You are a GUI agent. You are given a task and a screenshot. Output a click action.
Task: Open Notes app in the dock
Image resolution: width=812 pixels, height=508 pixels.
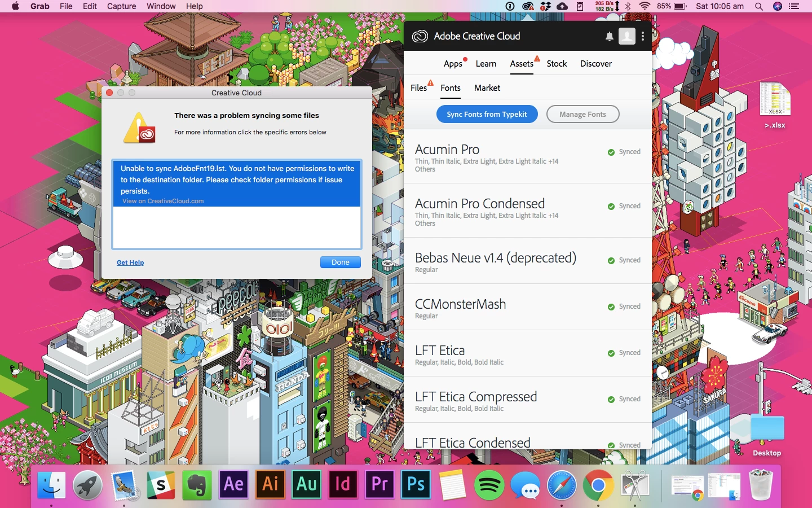click(453, 485)
